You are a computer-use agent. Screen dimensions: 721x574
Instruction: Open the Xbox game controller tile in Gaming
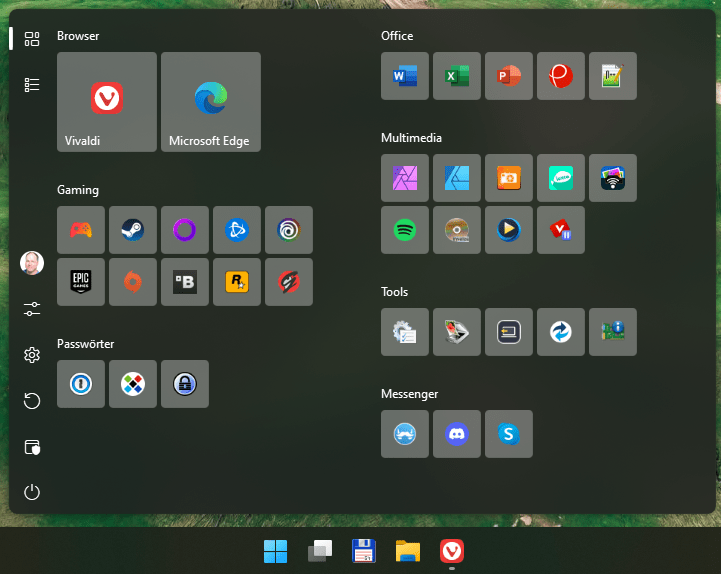[80, 230]
